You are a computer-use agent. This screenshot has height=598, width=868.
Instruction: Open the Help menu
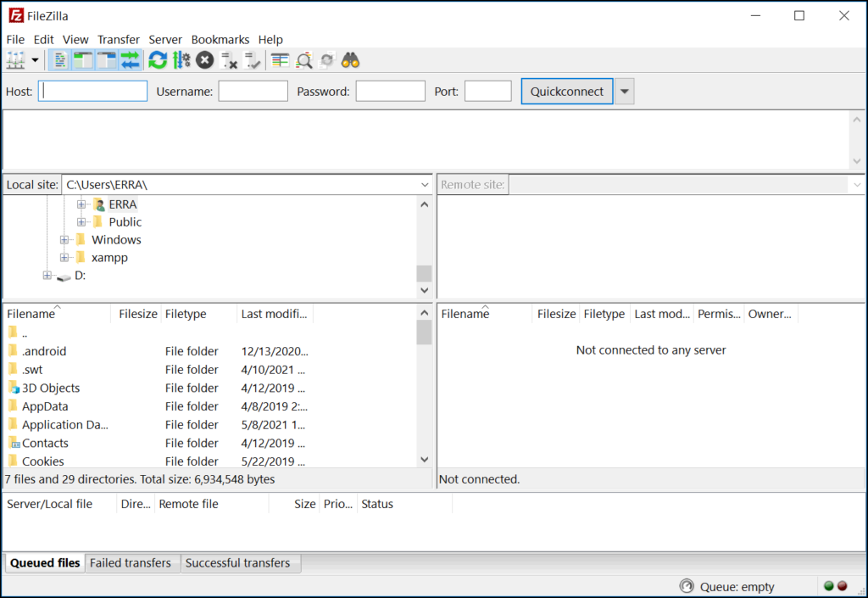pyautogui.click(x=270, y=40)
